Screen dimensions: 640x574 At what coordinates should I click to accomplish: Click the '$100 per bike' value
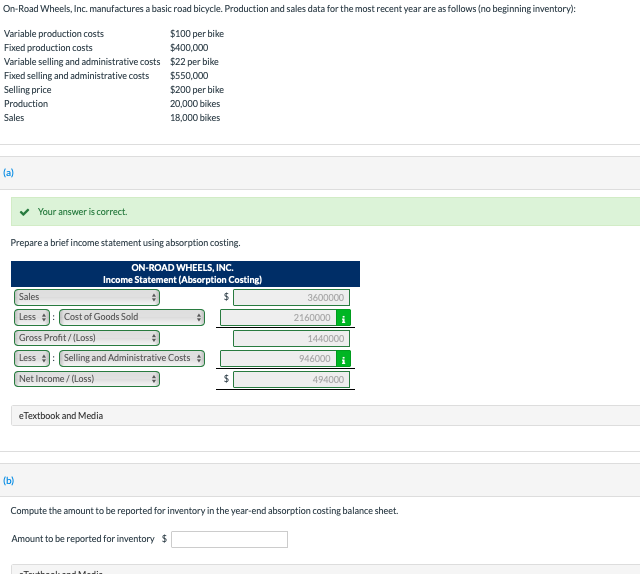tap(197, 34)
